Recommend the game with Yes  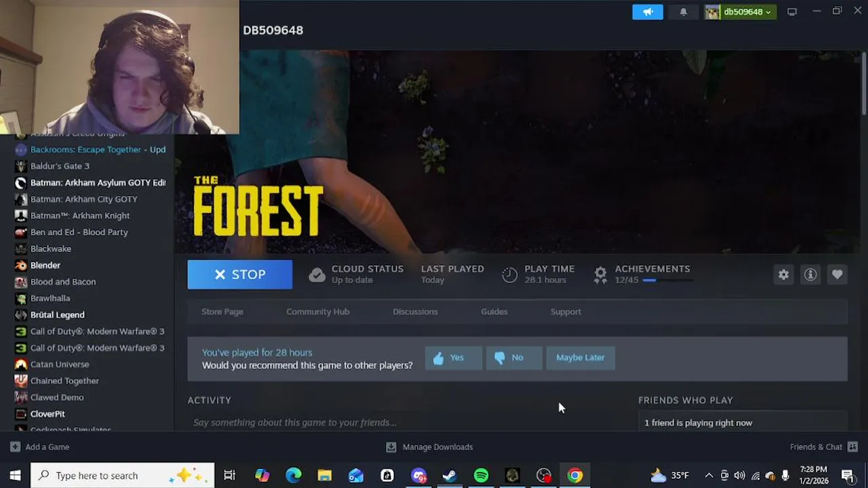[454, 358]
